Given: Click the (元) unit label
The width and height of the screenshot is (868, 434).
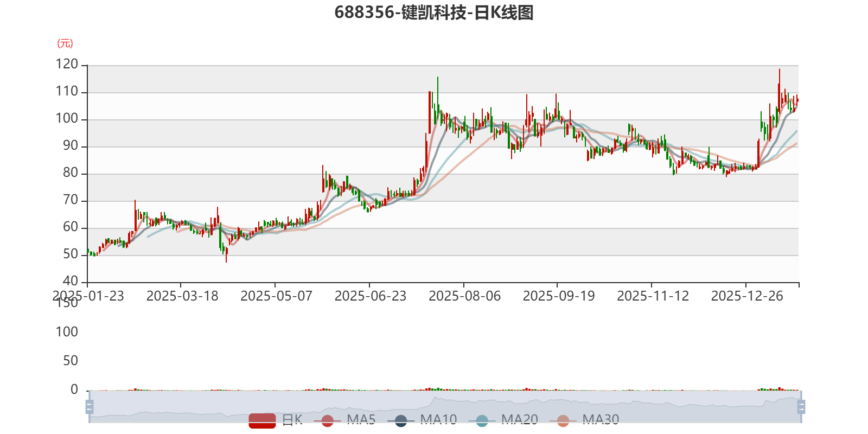Looking at the screenshot, I should (65, 43).
